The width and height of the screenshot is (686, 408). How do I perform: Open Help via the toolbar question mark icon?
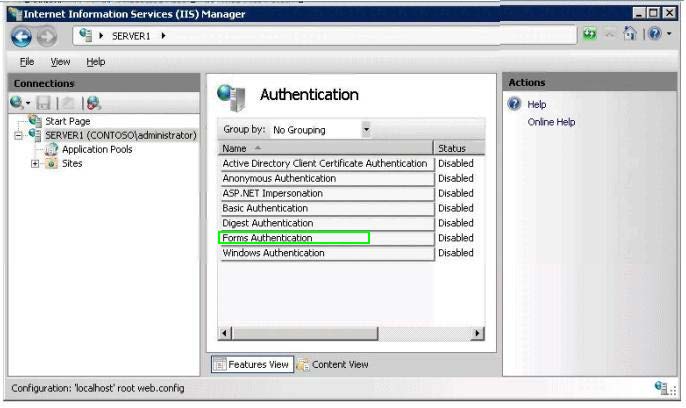(x=654, y=34)
